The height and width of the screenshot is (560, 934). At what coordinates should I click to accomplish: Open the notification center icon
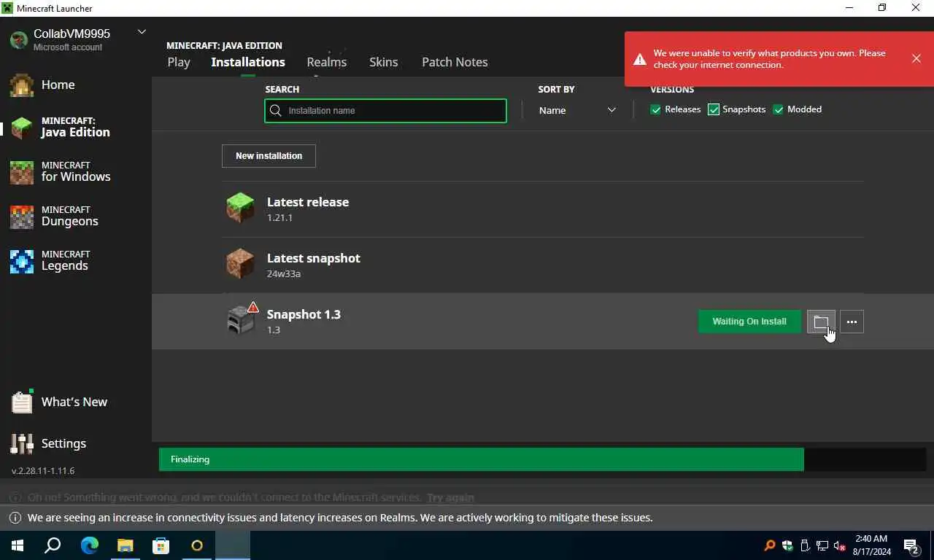912,545
